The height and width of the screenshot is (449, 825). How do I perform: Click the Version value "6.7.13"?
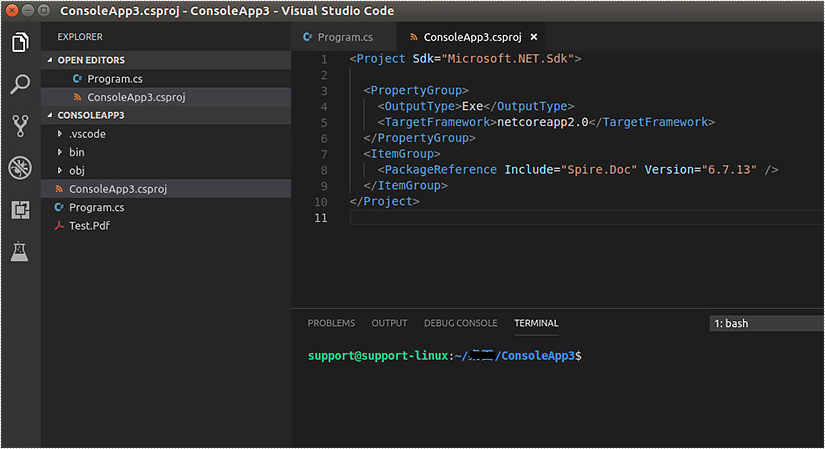tap(729, 169)
